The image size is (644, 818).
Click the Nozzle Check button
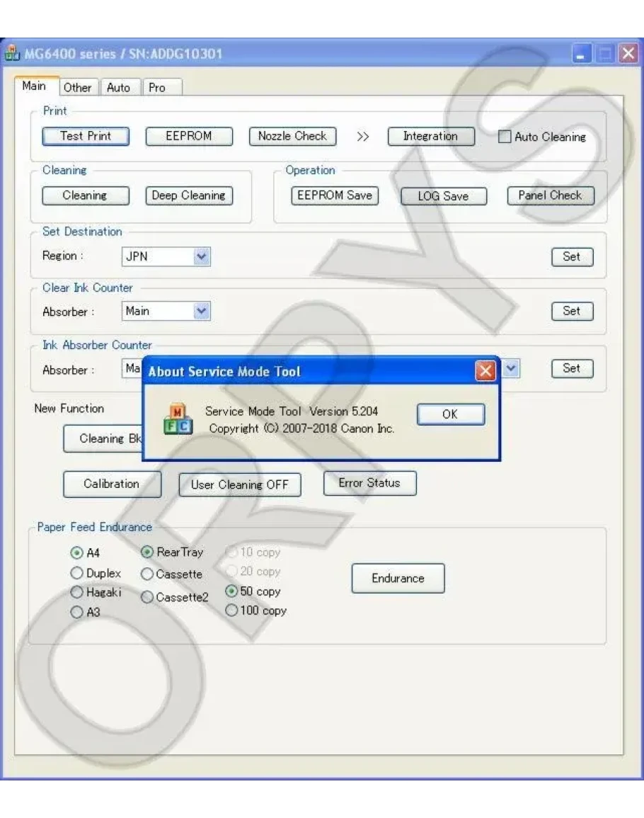coord(292,137)
